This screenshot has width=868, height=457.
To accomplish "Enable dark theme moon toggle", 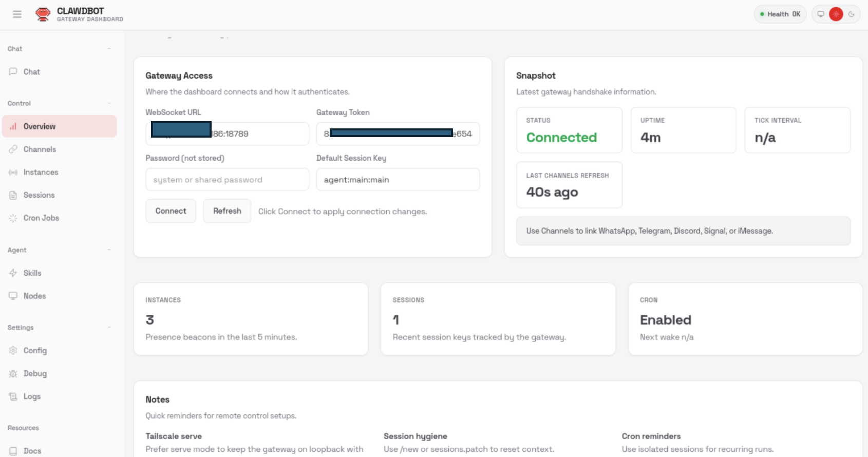I will coord(851,14).
